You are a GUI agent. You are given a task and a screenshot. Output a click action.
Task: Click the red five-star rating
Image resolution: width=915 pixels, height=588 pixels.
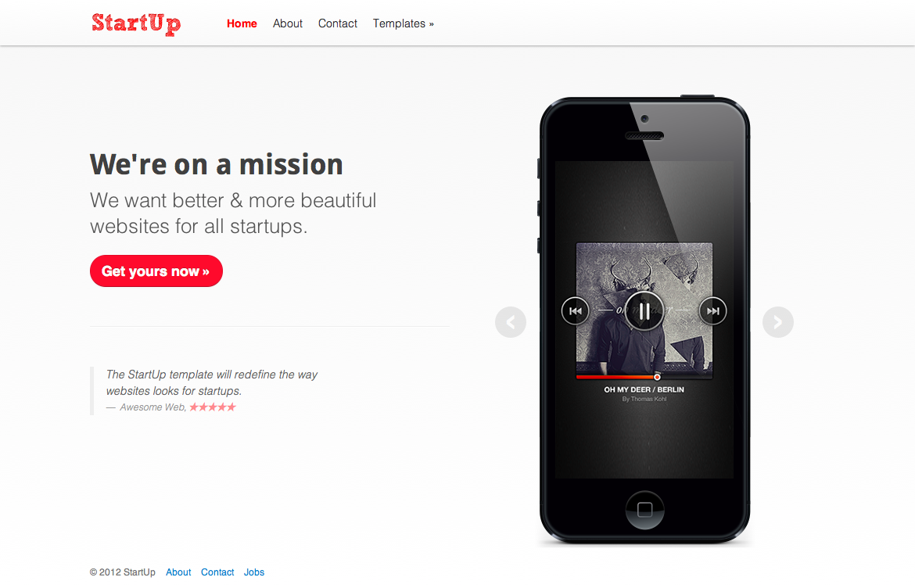point(213,407)
